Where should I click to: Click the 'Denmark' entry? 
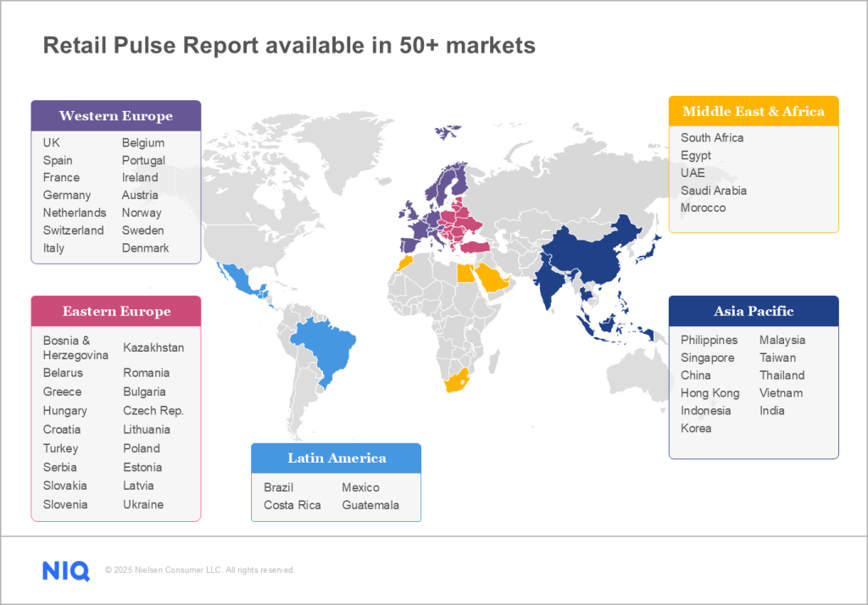pyautogui.click(x=146, y=248)
